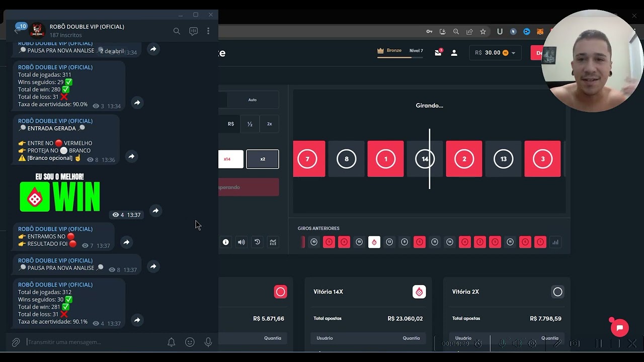Click the black roulette tile number 8

point(347,159)
